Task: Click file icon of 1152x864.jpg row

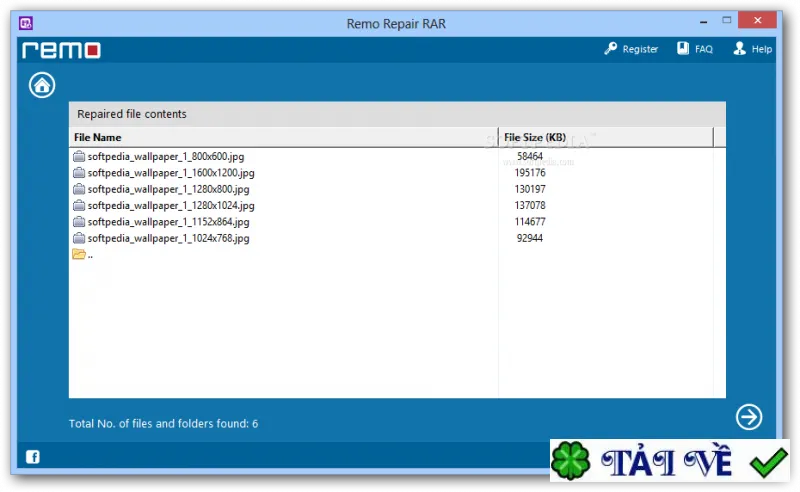Action: click(x=79, y=222)
